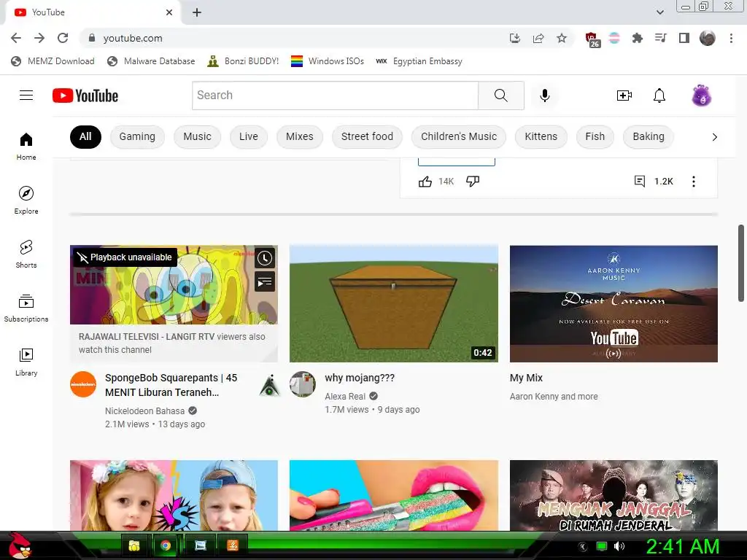Open Explore in the sidebar

[x=26, y=200]
